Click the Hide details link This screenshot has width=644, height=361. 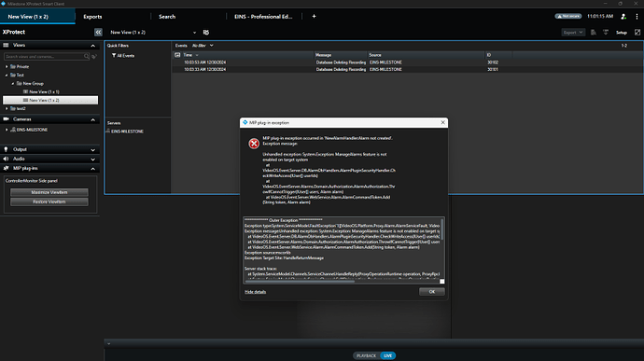(x=256, y=292)
